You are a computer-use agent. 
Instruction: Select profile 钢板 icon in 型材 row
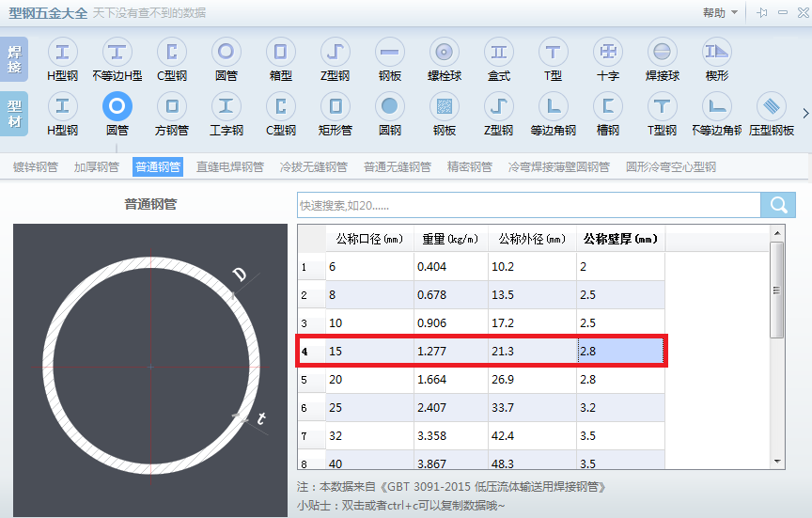(445, 107)
